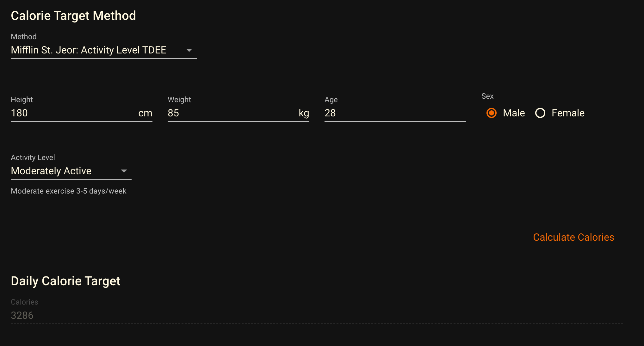Select the Female radio button
The height and width of the screenshot is (346, 644).
(540, 113)
